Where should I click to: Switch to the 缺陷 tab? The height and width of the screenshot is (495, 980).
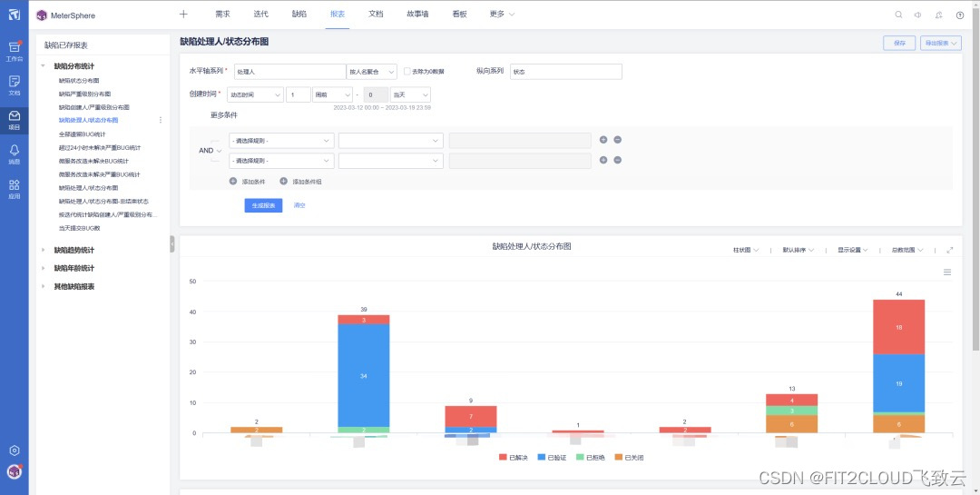pos(299,14)
